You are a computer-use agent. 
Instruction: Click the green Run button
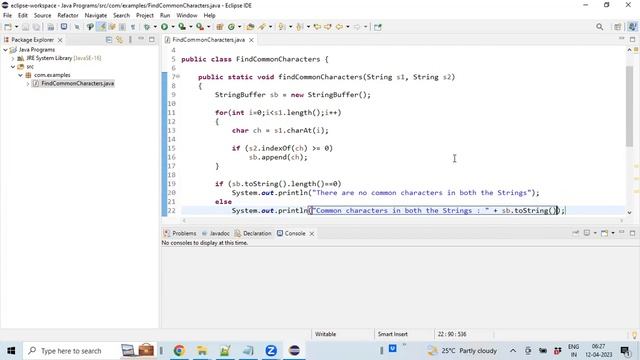pos(164,27)
